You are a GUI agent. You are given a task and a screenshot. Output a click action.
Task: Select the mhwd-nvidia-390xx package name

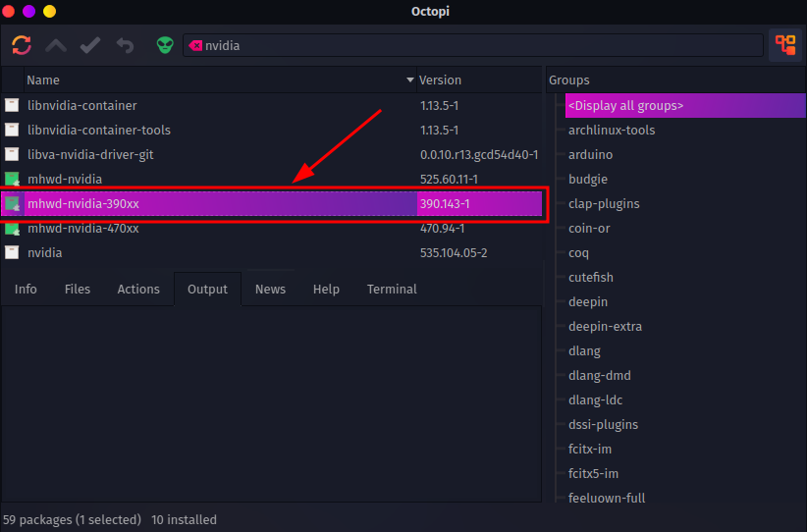[83, 204]
